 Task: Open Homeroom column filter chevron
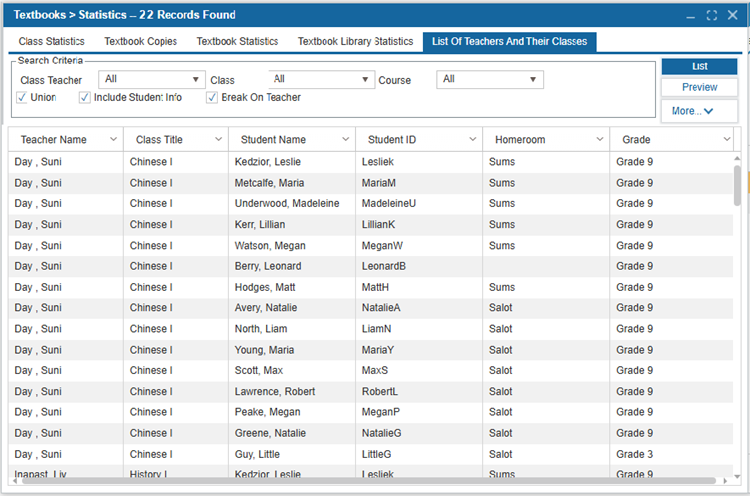click(600, 139)
